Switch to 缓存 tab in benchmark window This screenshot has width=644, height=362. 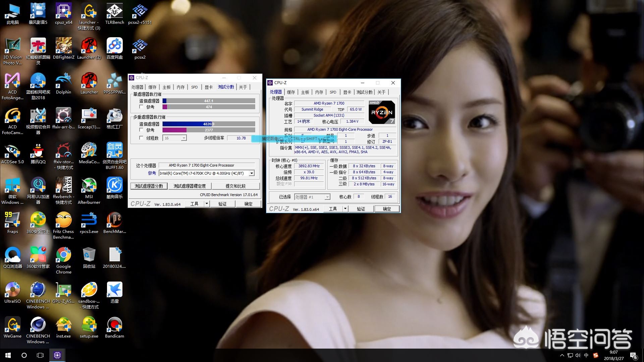pos(152,87)
